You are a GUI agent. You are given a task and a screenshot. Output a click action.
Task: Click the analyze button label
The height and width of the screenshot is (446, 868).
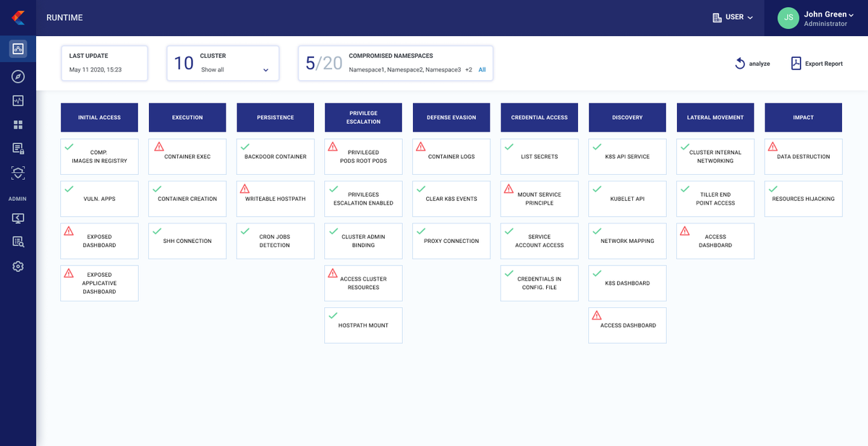[x=759, y=64]
